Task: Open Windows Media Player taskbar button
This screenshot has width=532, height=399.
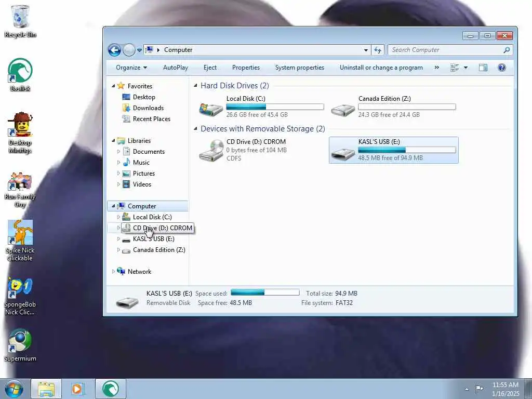Action: pyautogui.click(x=77, y=389)
